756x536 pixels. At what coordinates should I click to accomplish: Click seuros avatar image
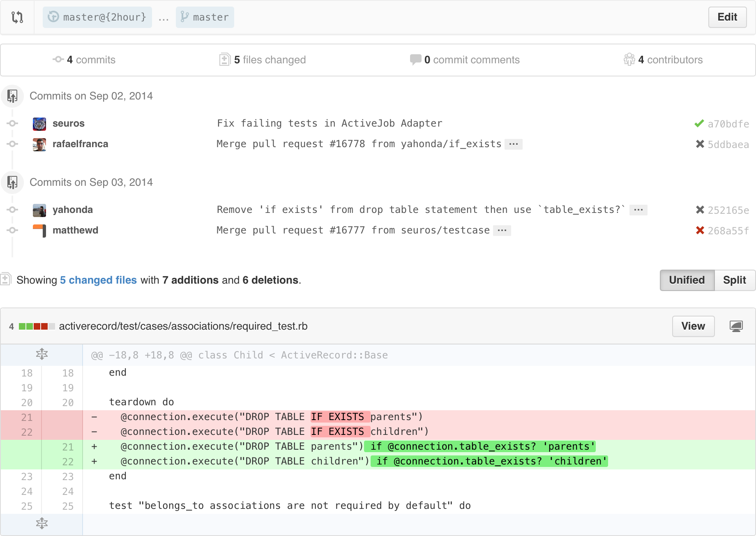point(39,124)
